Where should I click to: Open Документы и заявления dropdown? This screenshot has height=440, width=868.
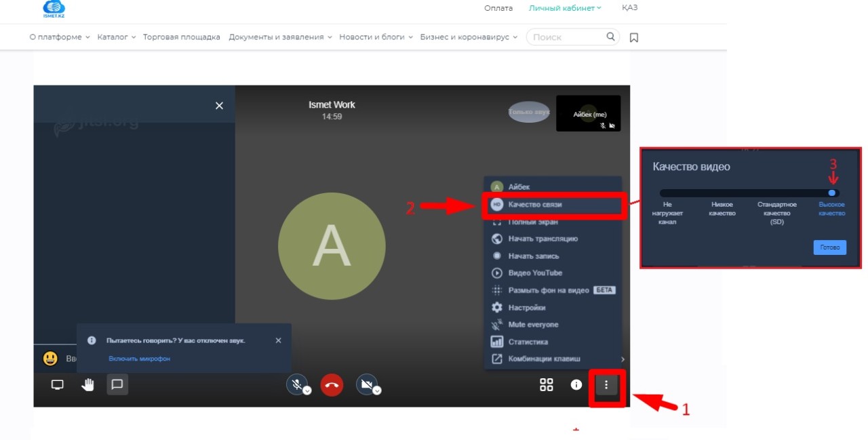click(280, 37)
